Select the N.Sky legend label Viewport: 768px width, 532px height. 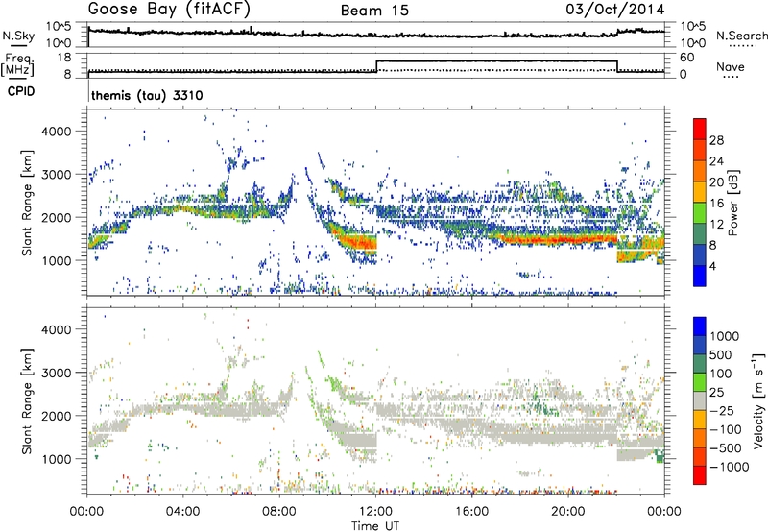pos(18,36)
